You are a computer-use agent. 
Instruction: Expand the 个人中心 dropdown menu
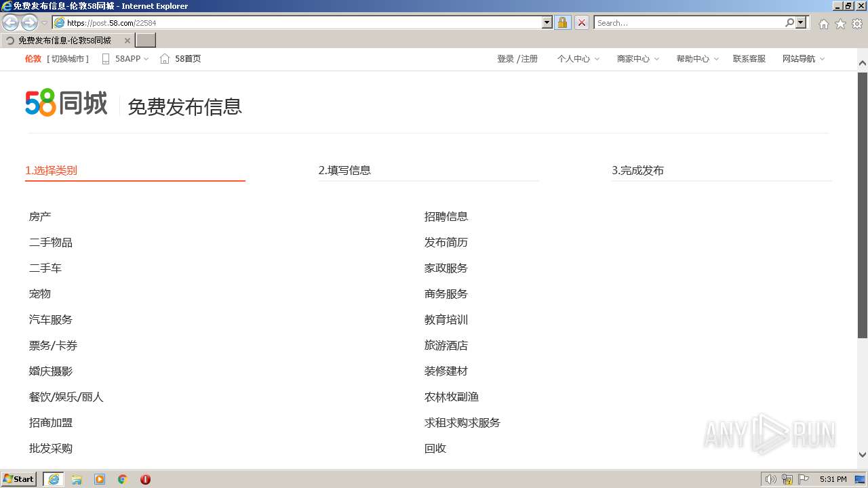[x=597, y=59]
